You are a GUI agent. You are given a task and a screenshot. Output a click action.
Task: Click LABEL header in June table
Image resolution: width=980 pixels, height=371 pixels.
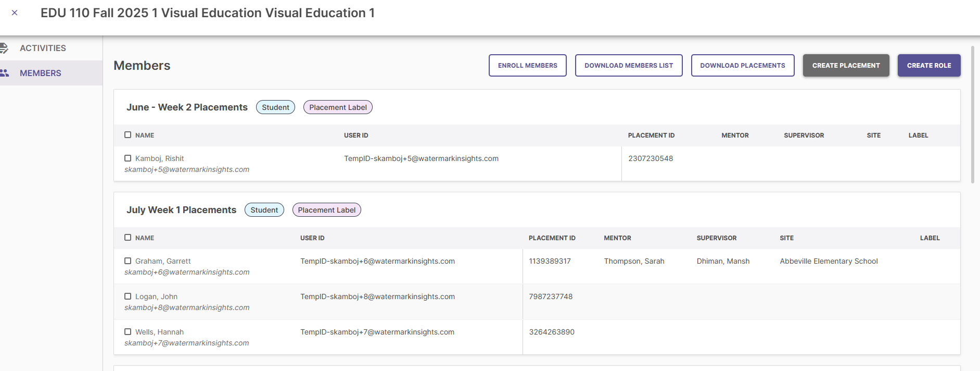pos(918,135)
